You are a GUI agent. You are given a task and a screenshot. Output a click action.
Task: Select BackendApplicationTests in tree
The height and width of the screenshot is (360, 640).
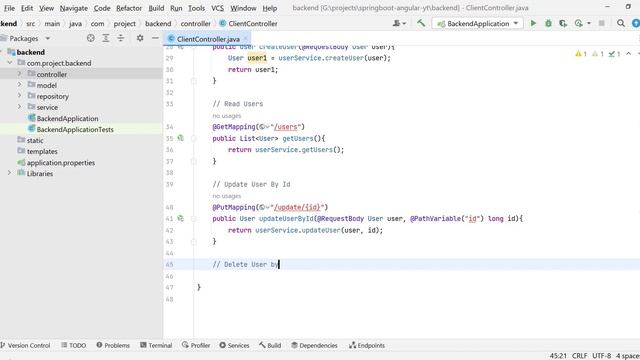click(75, 129)
